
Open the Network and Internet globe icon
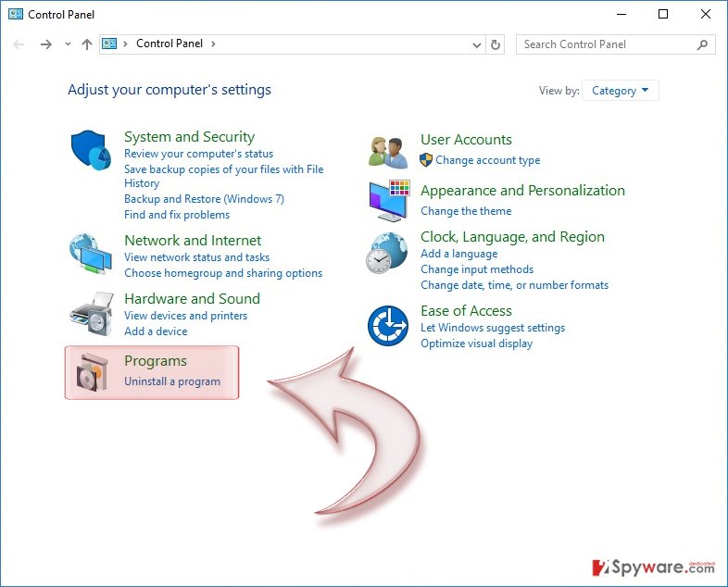[x=91, y=254]
